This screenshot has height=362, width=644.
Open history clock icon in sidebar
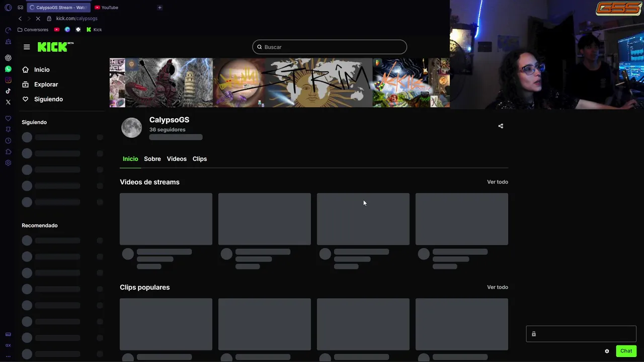[8, 141]
